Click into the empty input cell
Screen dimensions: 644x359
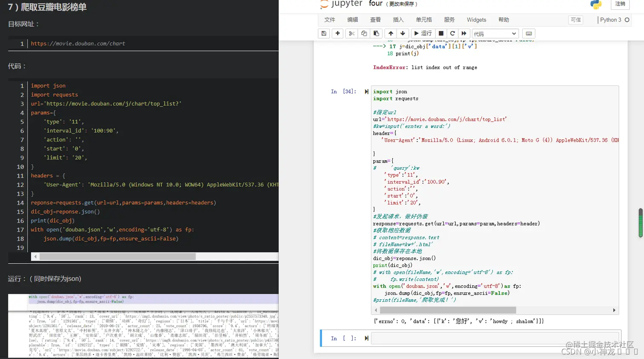(x=495, y=338)
